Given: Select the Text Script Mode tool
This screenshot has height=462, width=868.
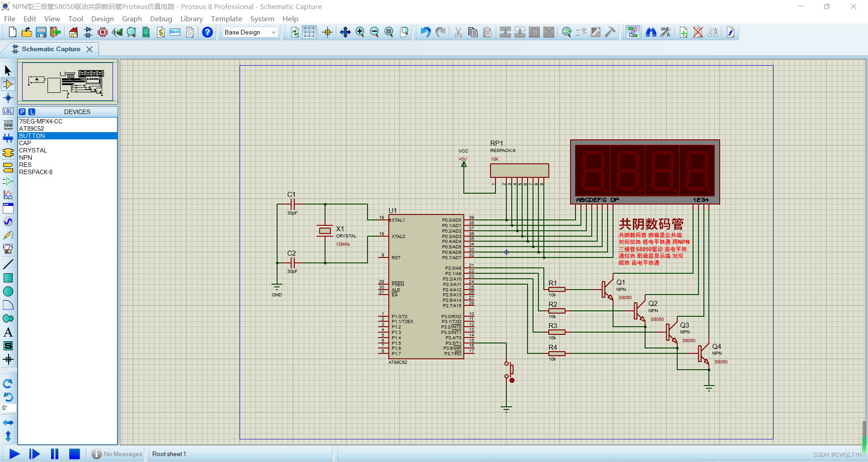Looking at the screenshot, I should click(x=8, y=125).
